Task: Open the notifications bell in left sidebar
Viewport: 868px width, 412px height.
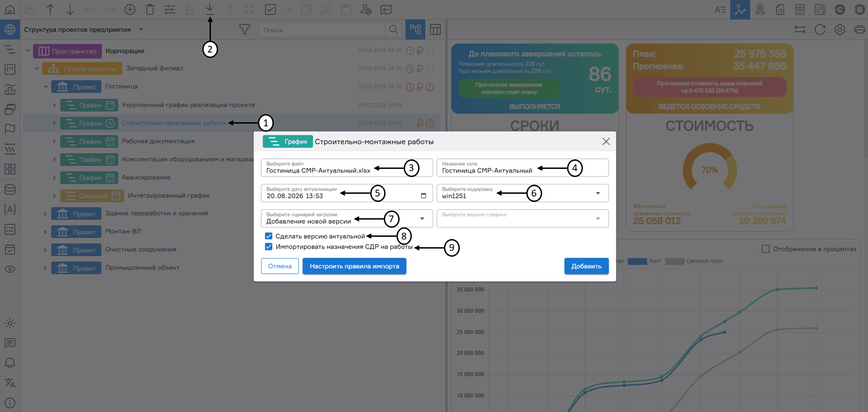Action: (x=10, y=363)
